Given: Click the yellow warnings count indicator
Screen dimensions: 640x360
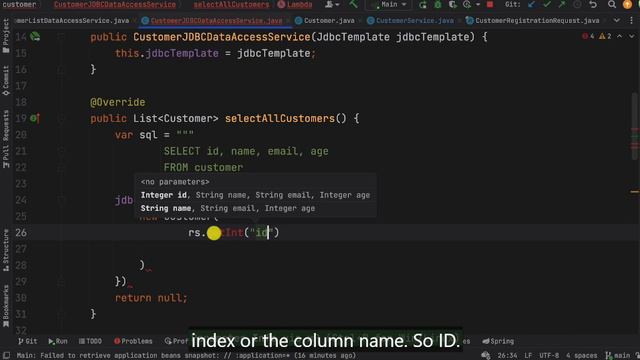Looking at the screenshot, I should click(605, 36).
